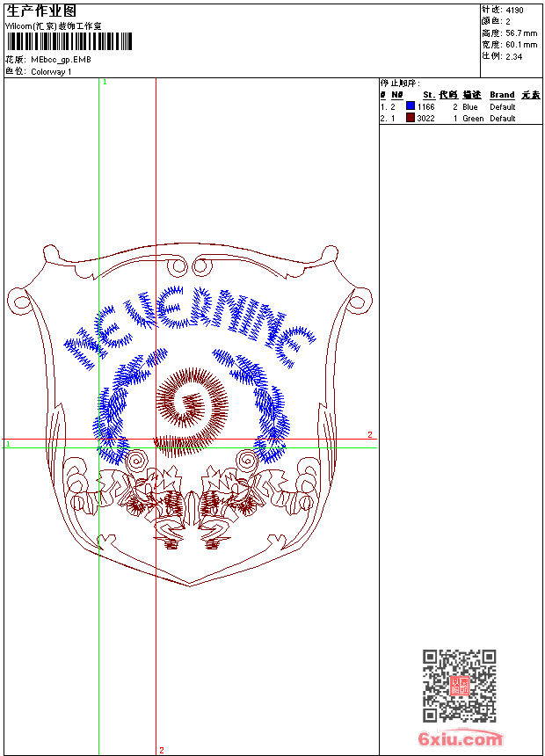Click 'Default' brand in the Blue row

[x=502, y=107]
